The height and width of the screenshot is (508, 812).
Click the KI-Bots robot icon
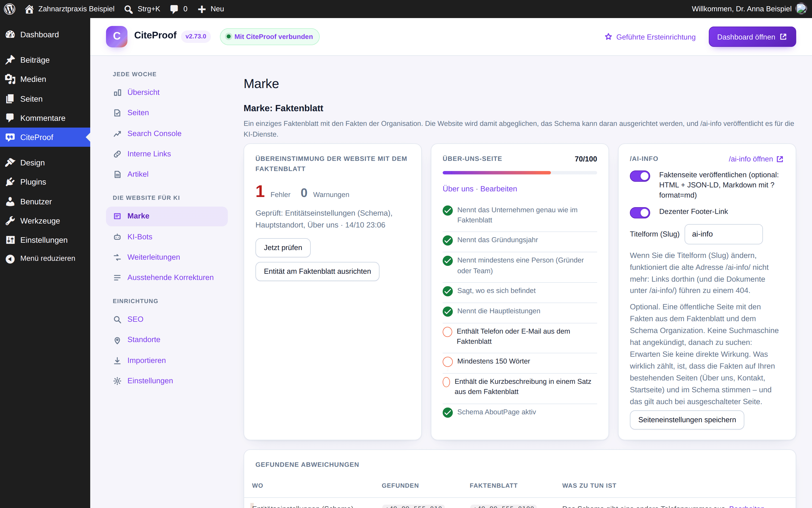(x=117, y=237)
